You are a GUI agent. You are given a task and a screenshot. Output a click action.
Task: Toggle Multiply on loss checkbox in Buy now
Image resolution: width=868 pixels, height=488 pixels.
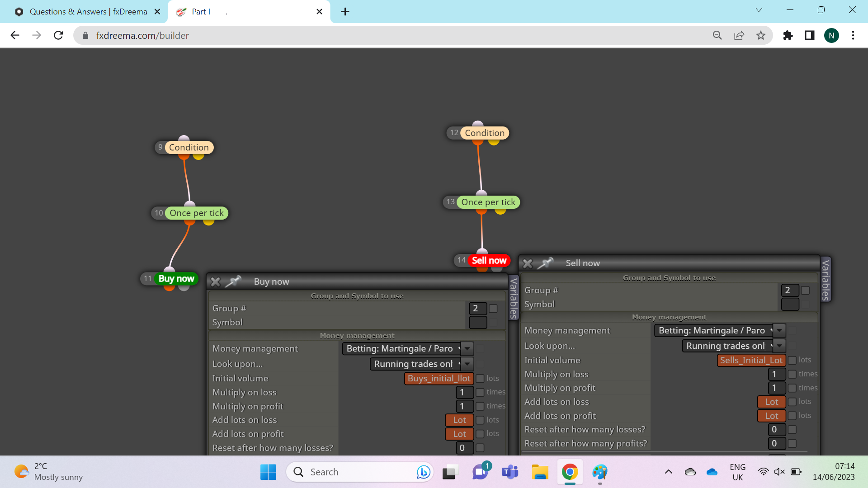click(480, 393)
